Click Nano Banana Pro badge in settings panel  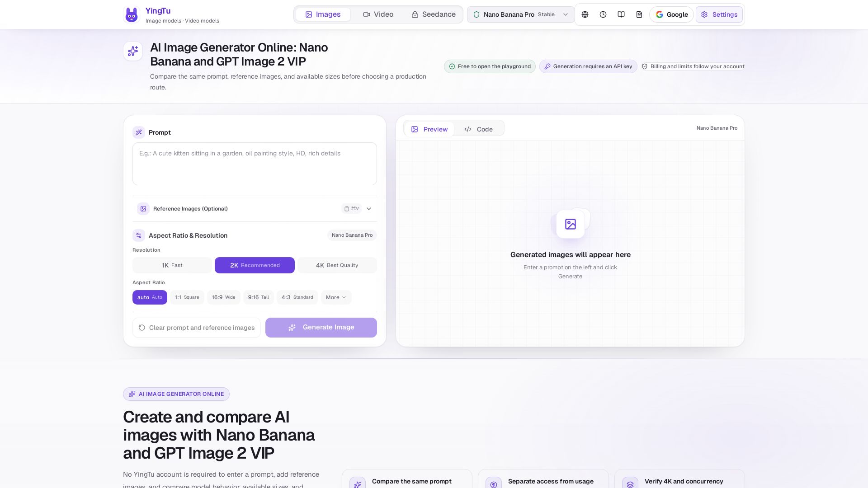click(x=352, y=235)
